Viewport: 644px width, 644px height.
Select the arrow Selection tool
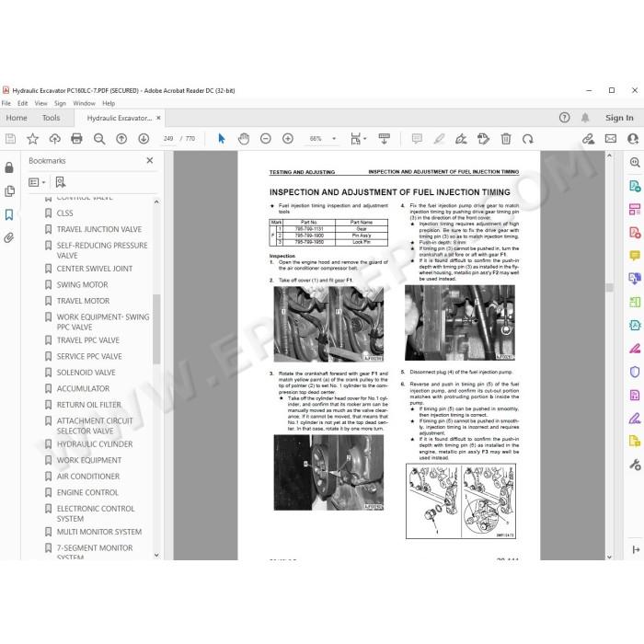[x=222, y=139]
